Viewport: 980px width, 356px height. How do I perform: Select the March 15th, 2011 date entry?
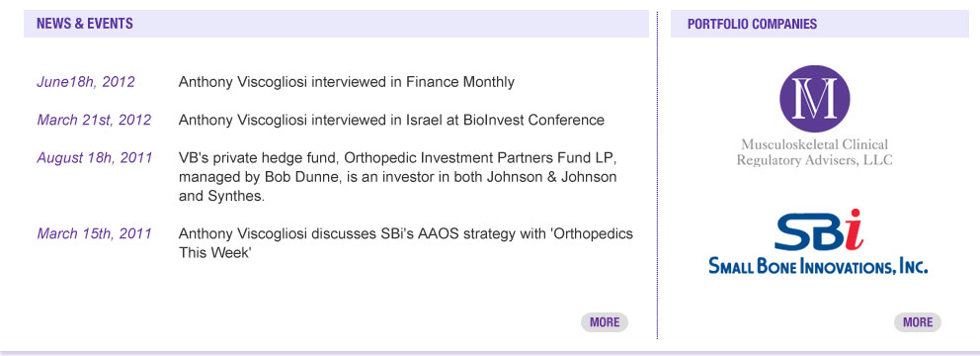(94, 234)
